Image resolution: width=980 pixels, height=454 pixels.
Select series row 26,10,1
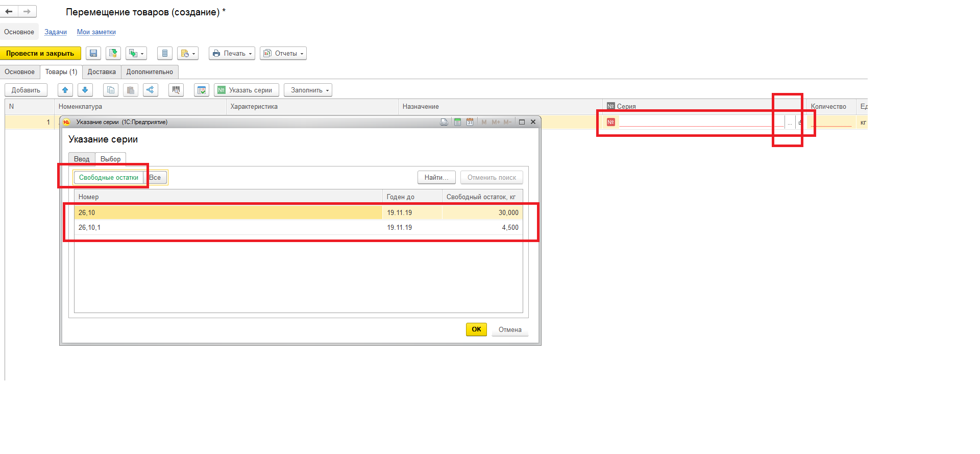[x=230, y=227]
